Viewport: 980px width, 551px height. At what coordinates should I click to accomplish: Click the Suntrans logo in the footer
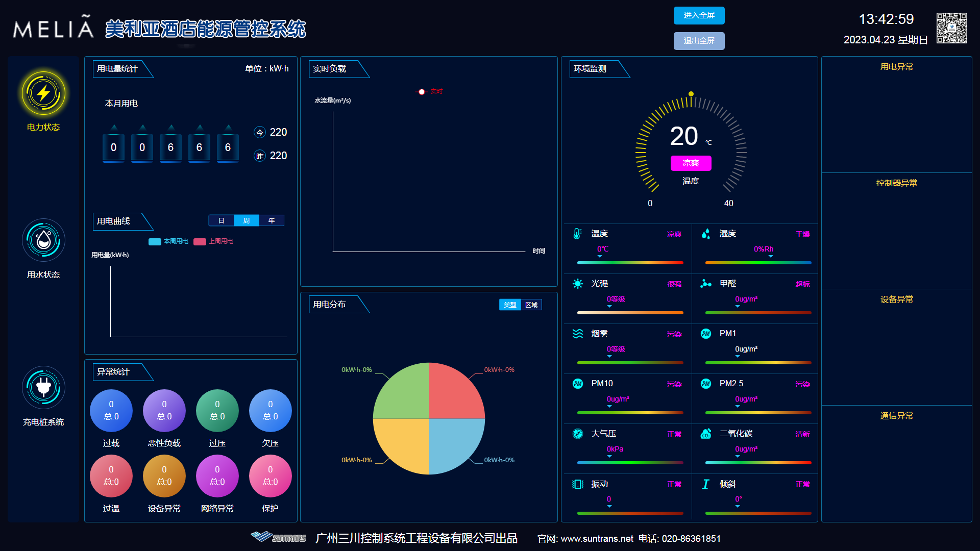click(278, 537)
